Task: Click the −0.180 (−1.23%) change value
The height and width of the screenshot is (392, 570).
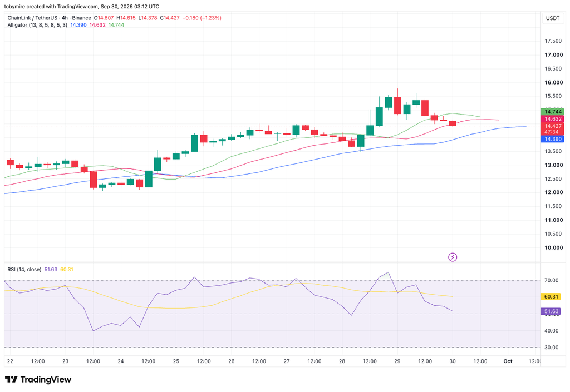Action: point(202,18)
